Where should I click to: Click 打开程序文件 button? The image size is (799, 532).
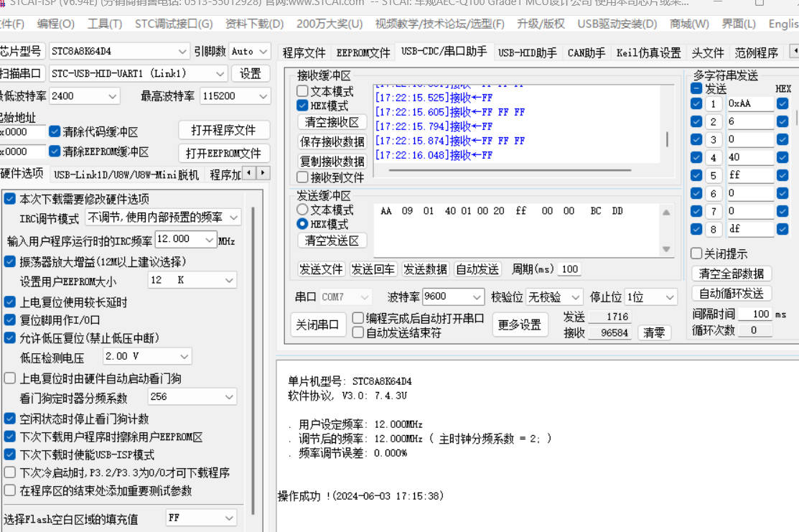tap(224, 131)
